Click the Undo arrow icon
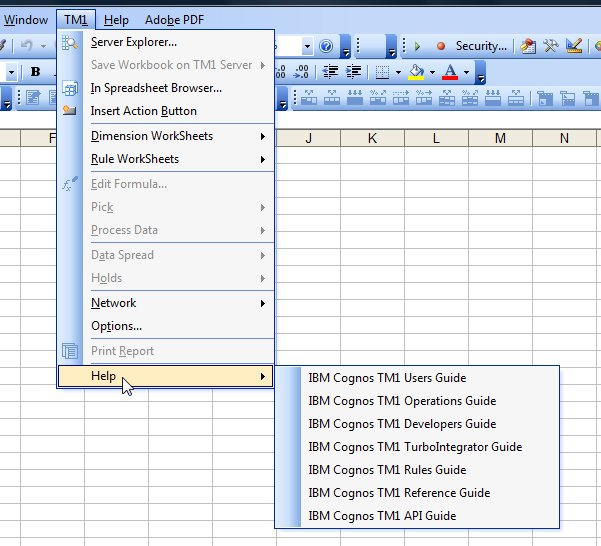Screen dimensions: 601x546 [x=26, y=46]
